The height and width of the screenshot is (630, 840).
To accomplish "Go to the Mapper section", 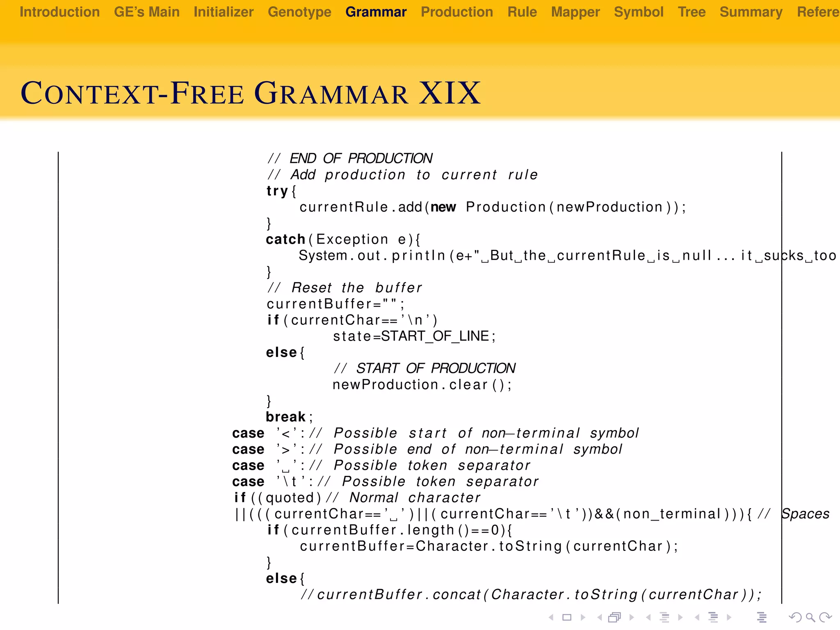I will pyautogui.click(x=575, y=12).
